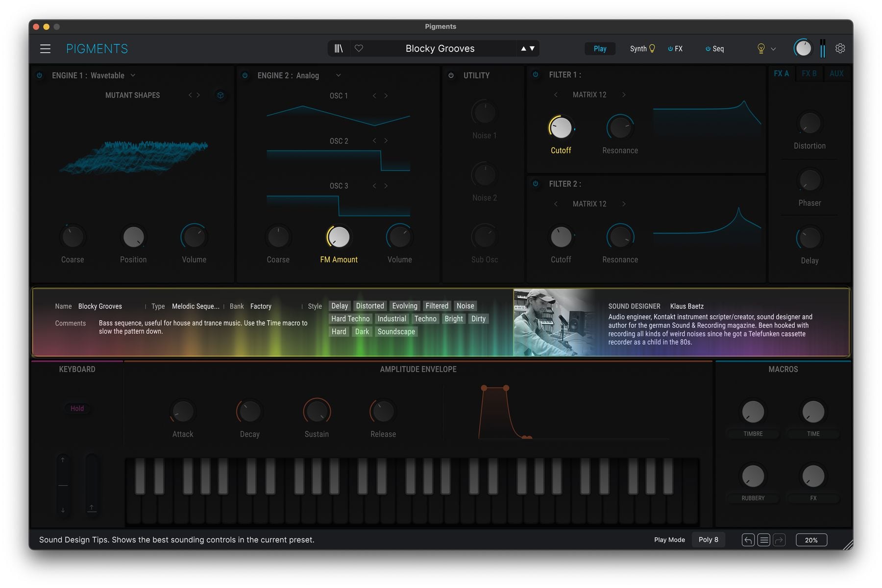Enable the keyboard Hold button
Image resolution: width=882 pixels, height=588 pixels.
(x=77, y=408)
